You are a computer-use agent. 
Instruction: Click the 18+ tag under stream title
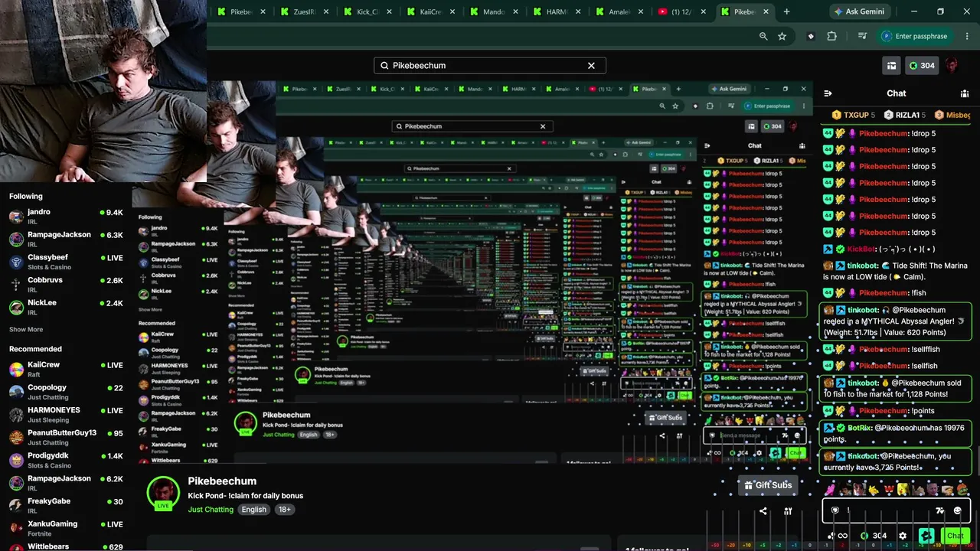[284, 510]
